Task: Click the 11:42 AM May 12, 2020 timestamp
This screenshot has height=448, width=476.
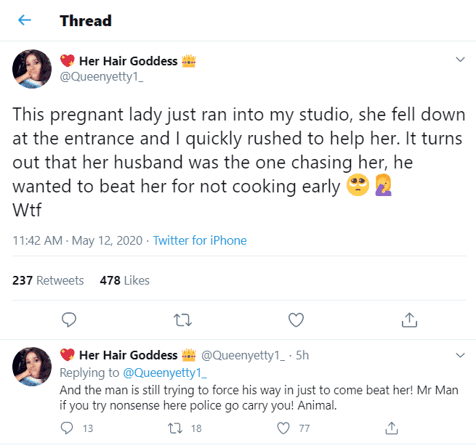Action: [x=77, y=240]
